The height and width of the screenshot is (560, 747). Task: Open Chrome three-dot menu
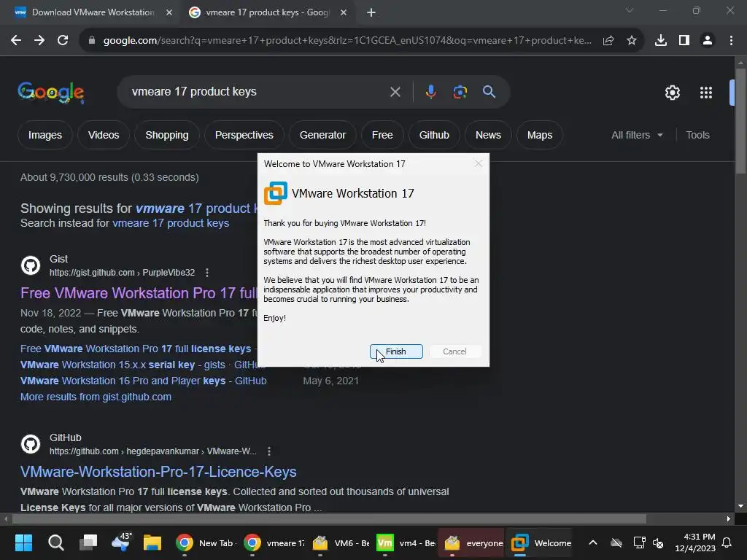pos(731,41)
